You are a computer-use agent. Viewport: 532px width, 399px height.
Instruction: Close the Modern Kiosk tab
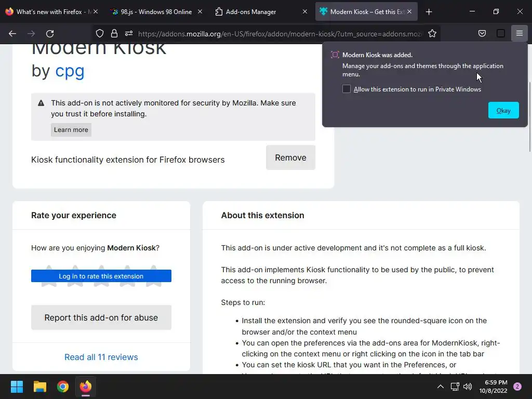[409, 11]
